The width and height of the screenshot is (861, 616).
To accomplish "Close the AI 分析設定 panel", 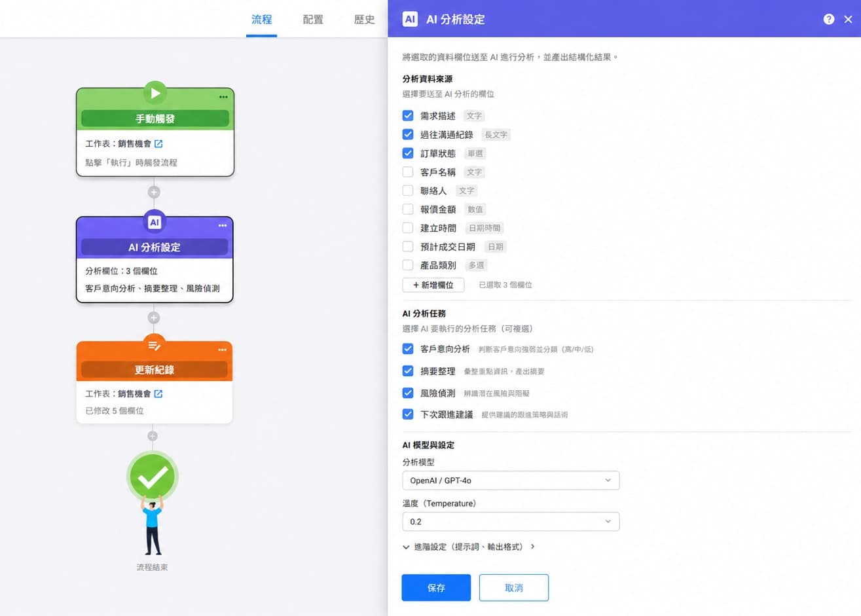I will pos(848,19).
